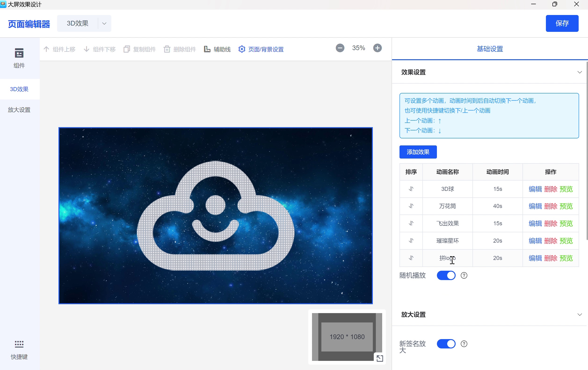
Task: Toggle the 辅助线 guide lines tool
Action: pos(217,49)
